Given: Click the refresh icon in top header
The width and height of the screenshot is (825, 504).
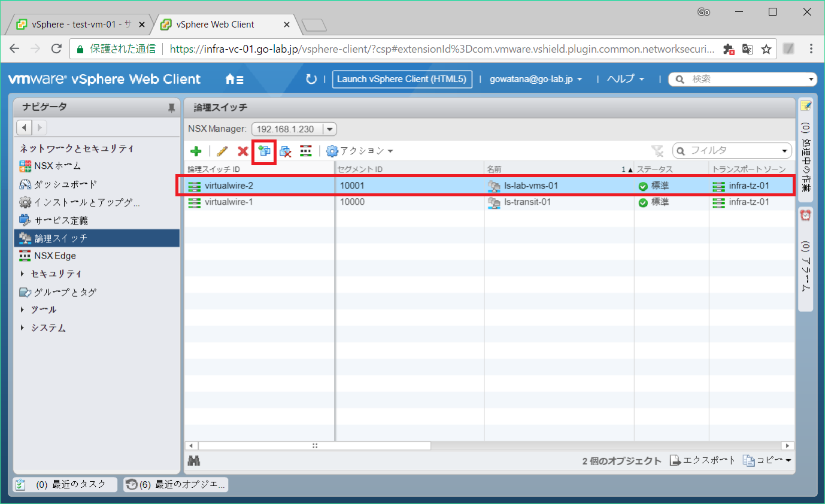Looking at the screenshot, I should (311, 79).
